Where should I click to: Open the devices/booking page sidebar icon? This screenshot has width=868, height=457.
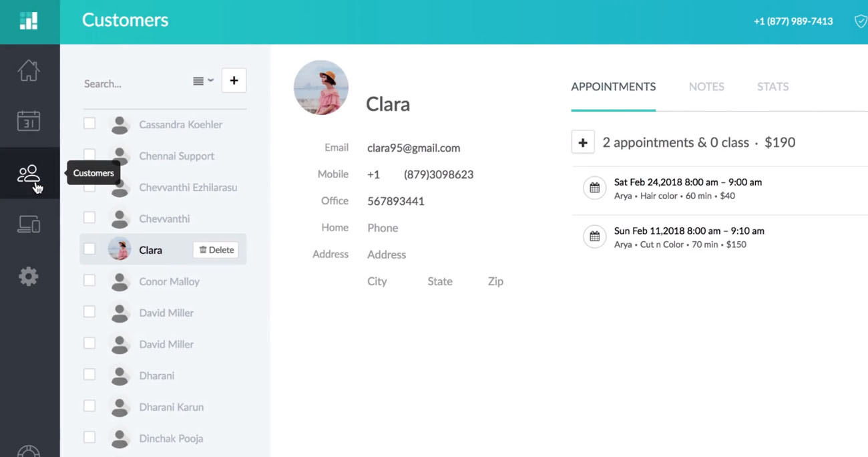click(x=29, y=224)
